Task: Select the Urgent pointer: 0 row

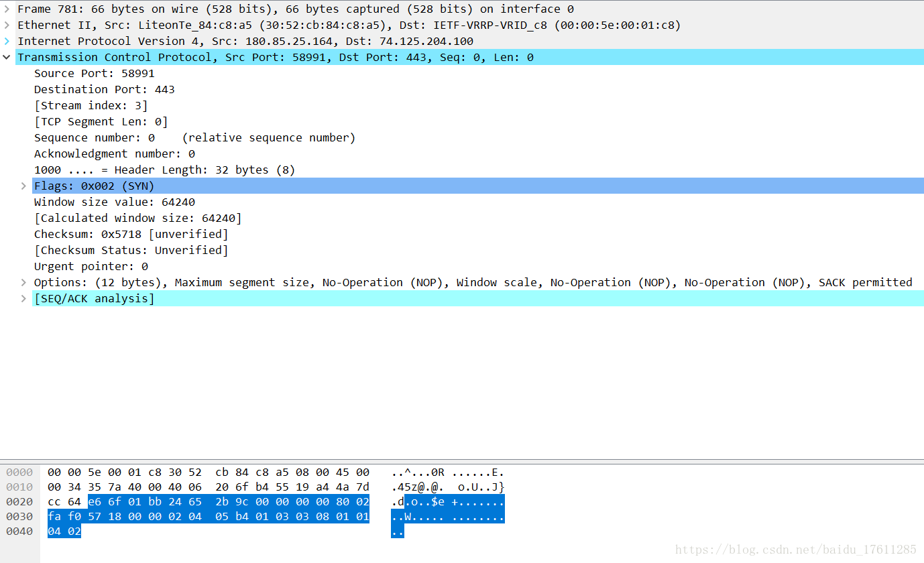Action: tap(91, 267)
